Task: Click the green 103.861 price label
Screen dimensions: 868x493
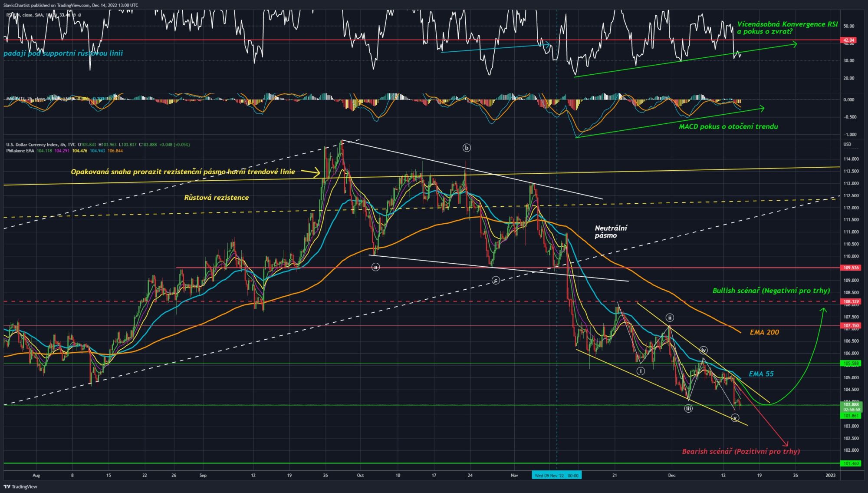Action: coord(852,416)
